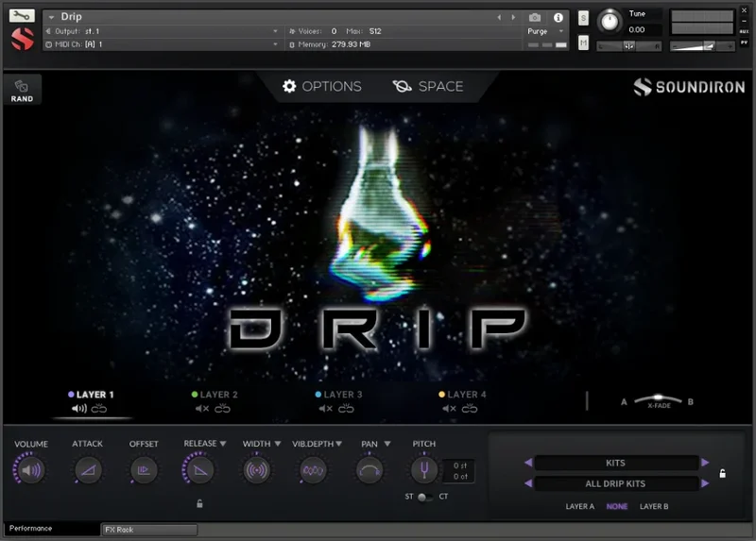Toggle the ST/CT pitch switch

coord(424,497)
